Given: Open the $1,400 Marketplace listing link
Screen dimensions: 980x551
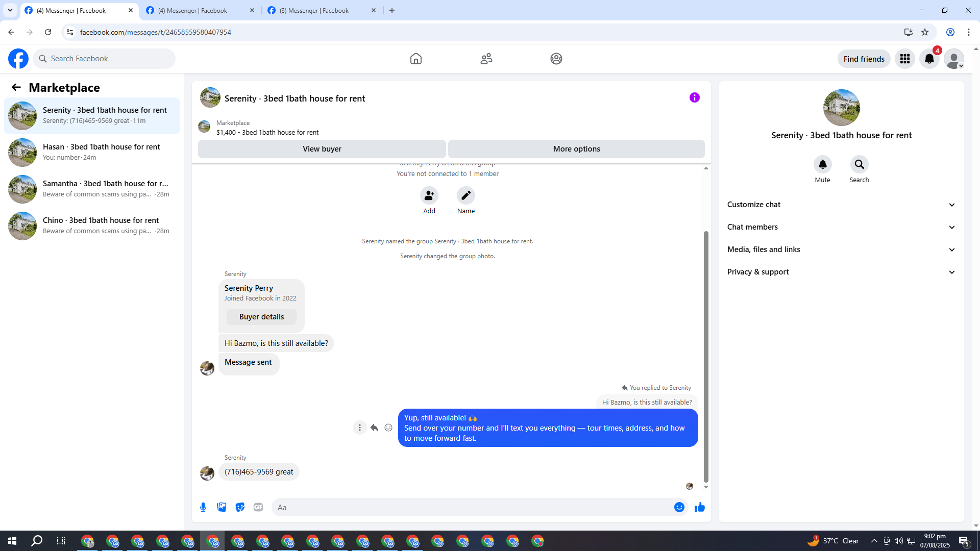Looking at the screenshot, I should point(267,132).
